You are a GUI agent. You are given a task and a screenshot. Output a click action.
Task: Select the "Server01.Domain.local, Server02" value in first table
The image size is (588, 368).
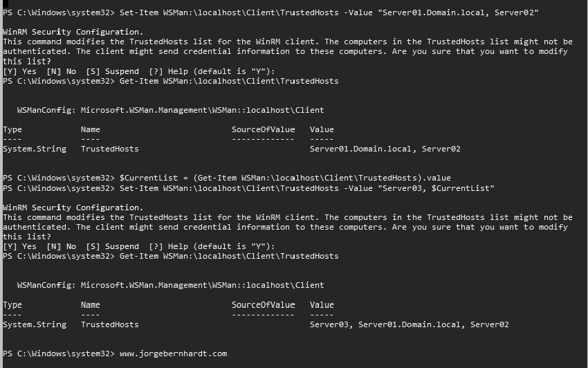[x=385, y=149]
